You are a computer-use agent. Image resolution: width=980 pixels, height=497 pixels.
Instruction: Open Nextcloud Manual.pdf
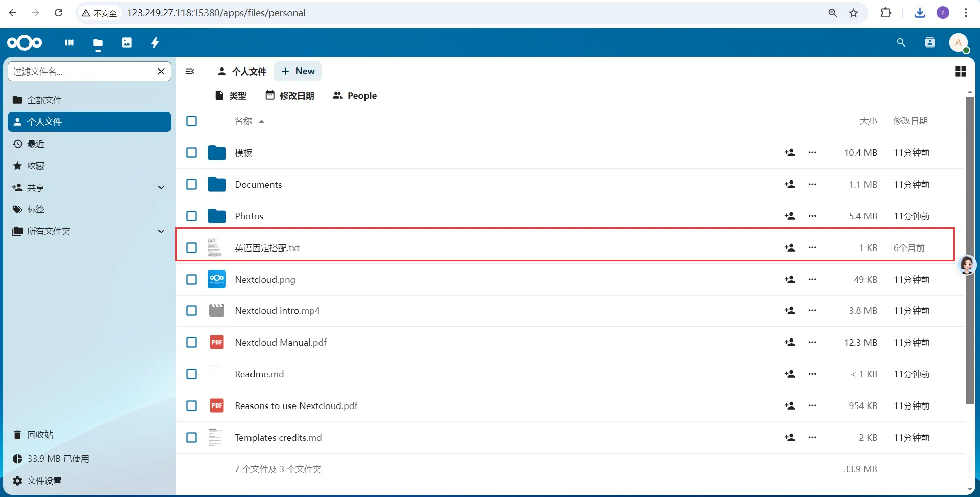[x=281, y=342]
